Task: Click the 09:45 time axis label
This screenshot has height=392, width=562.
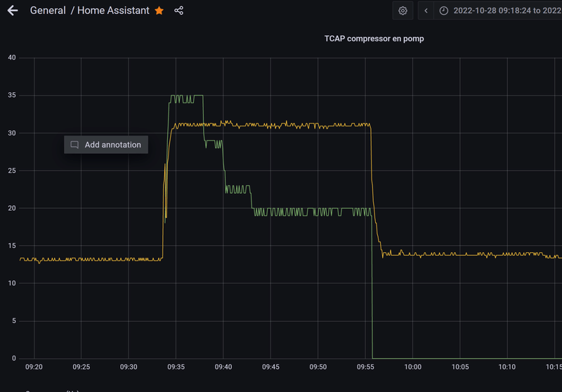Action: tap(270, 367)
